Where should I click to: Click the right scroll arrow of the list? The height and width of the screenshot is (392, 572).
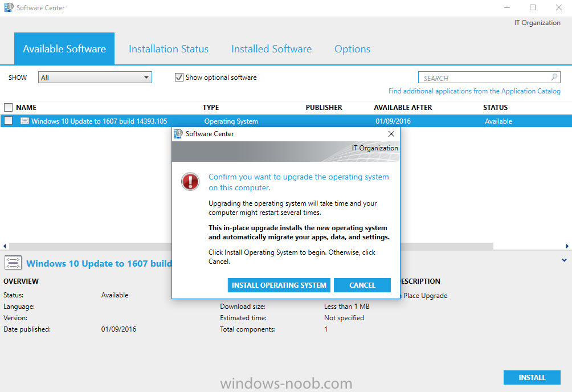tap(567, 246)
